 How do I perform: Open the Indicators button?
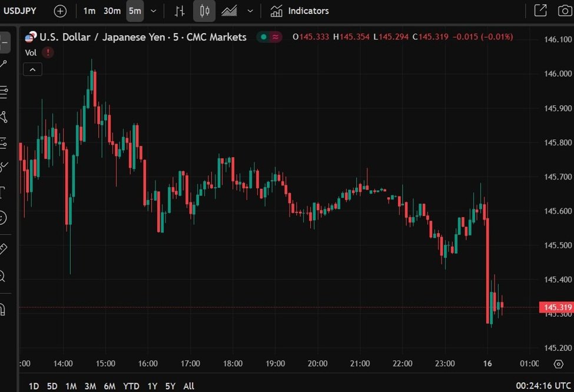click(x=300, y=11)
